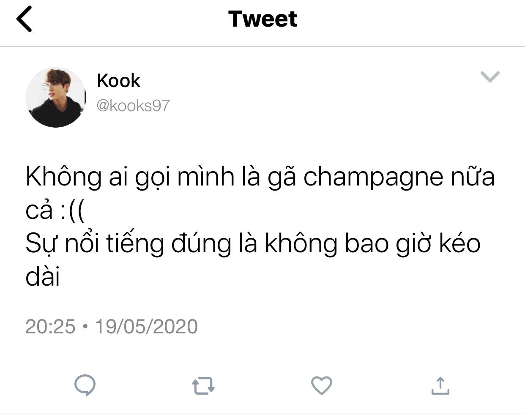Select the 19/05/2020 date

[146, 327]
